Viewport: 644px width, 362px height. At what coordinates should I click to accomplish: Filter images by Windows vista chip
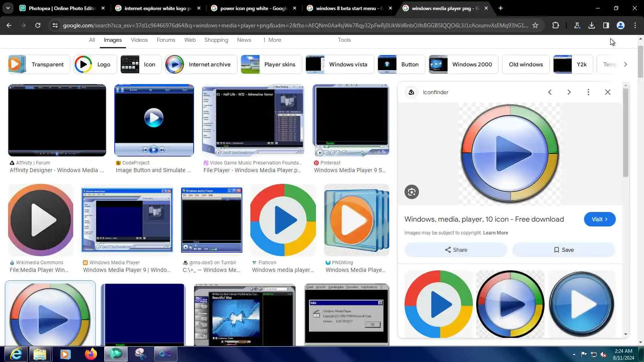click(x=340, y=64)
